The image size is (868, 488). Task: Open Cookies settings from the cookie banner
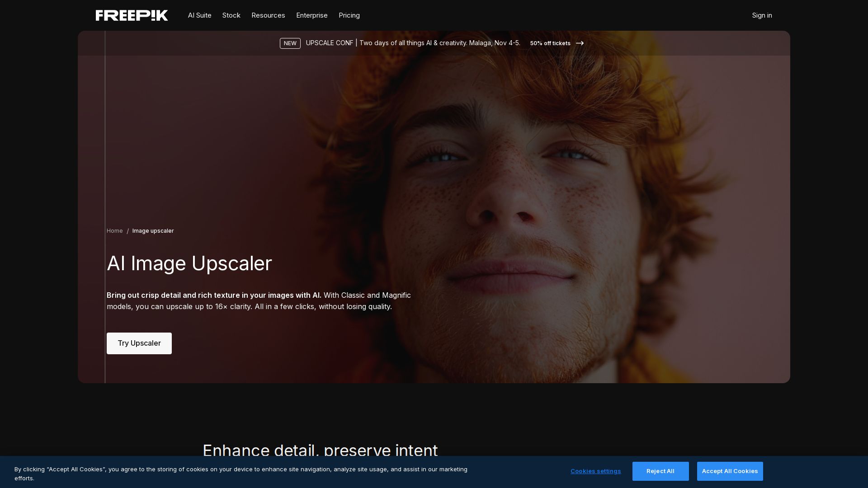pos(596,471)
